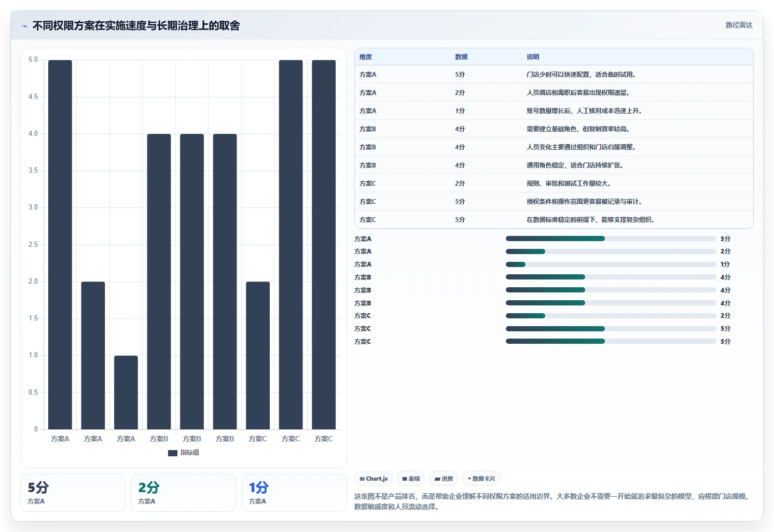774x532 pixels.
Task: Select the row 门店少时可以快速配置，适合临时试用。
Action: point(554,75)
